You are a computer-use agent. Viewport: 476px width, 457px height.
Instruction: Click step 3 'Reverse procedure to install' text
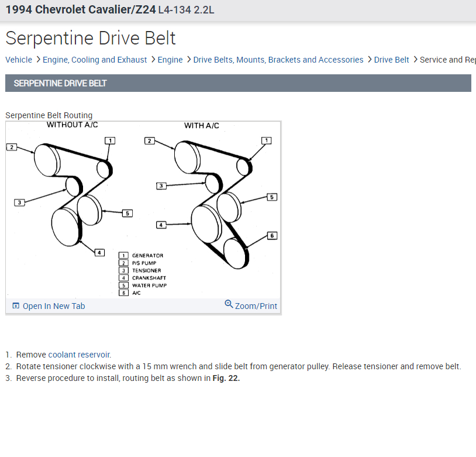point(128,378)
